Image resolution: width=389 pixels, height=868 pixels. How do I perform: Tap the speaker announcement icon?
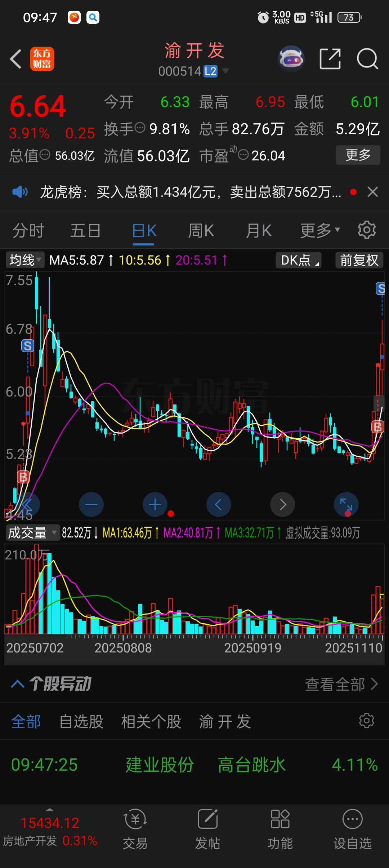click(x=20, y=192)
